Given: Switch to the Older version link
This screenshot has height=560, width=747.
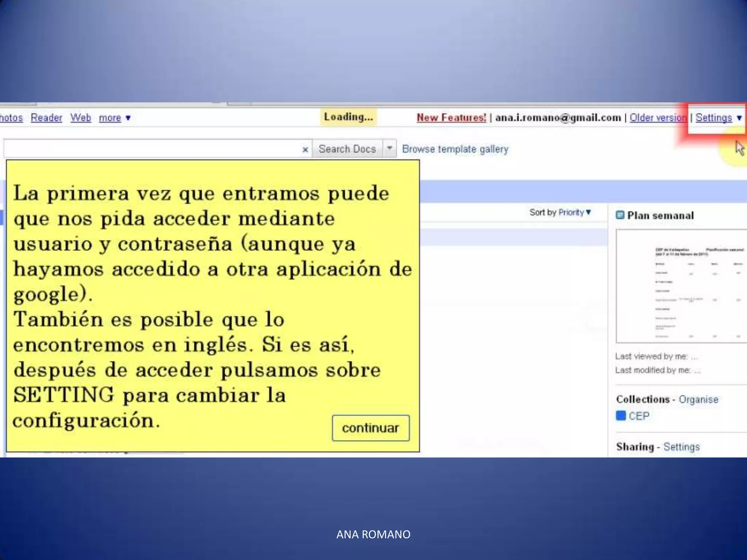Looking at the screenshot, I should [x=658, y=118].
